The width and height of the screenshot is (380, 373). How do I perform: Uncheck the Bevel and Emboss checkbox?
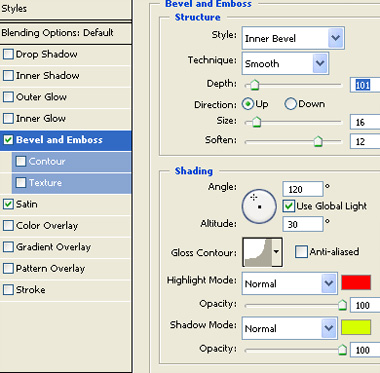click(x=8, y=140)
